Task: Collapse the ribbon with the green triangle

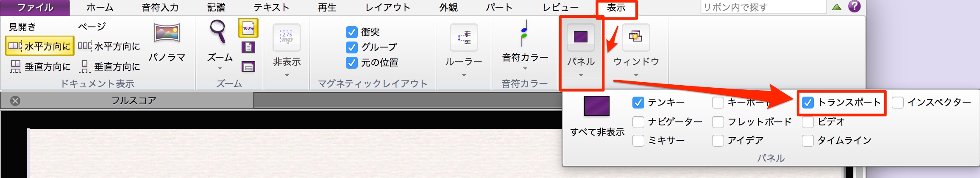Action: pos(836,7)
